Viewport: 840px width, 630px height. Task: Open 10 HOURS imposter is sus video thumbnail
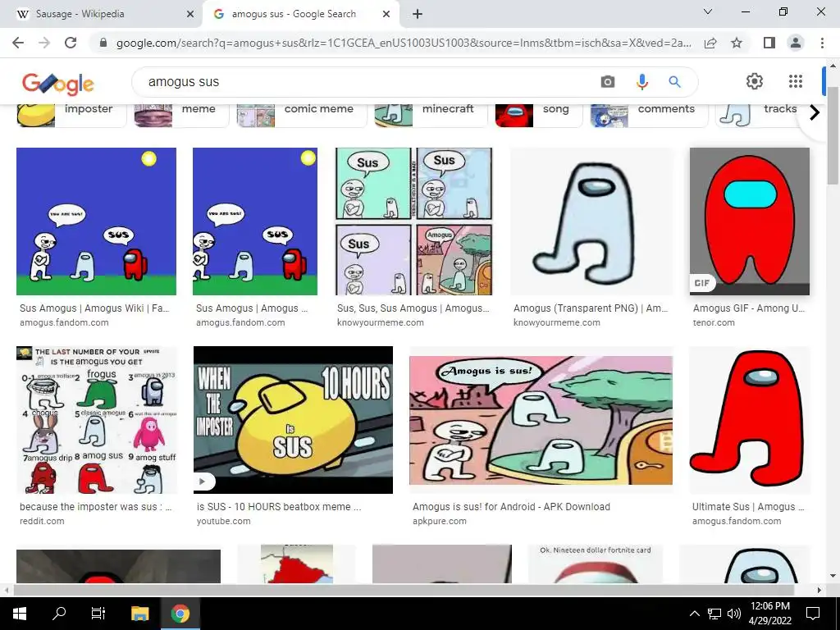(293, 420)
